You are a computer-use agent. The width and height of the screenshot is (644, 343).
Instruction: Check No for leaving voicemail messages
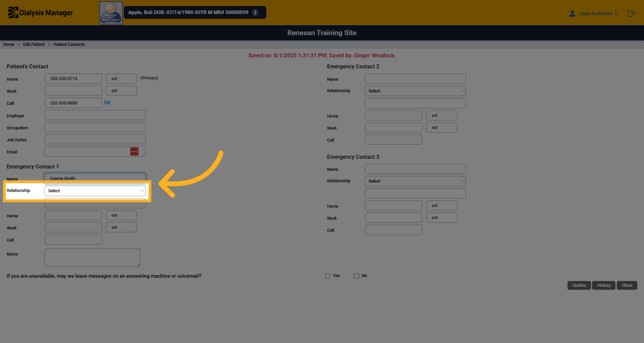356,276
